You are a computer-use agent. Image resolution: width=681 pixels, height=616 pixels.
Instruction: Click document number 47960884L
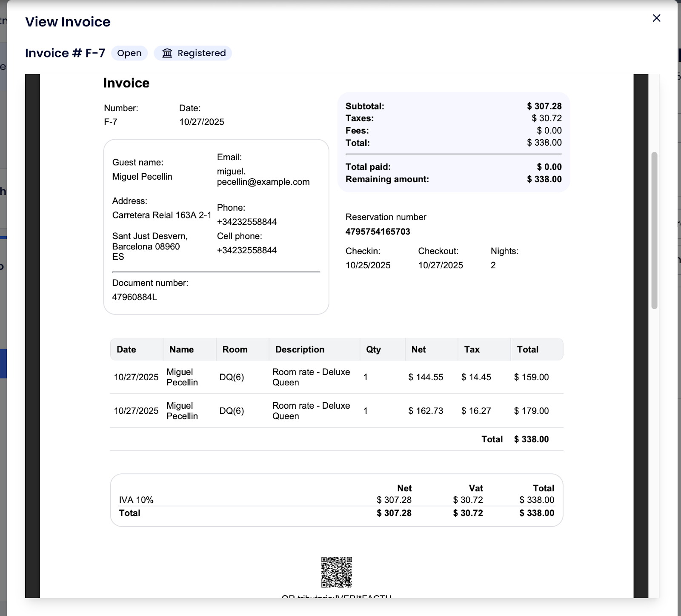(134, 297)
